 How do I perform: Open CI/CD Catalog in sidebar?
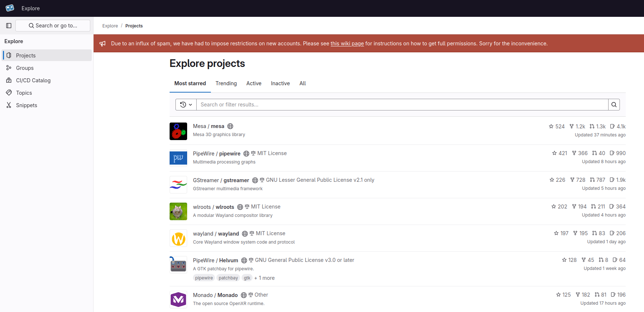[x=33, y=80]
